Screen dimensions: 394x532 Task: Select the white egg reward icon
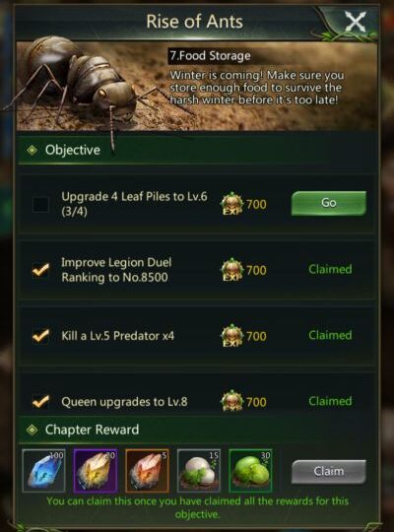(x=199, y=471)
